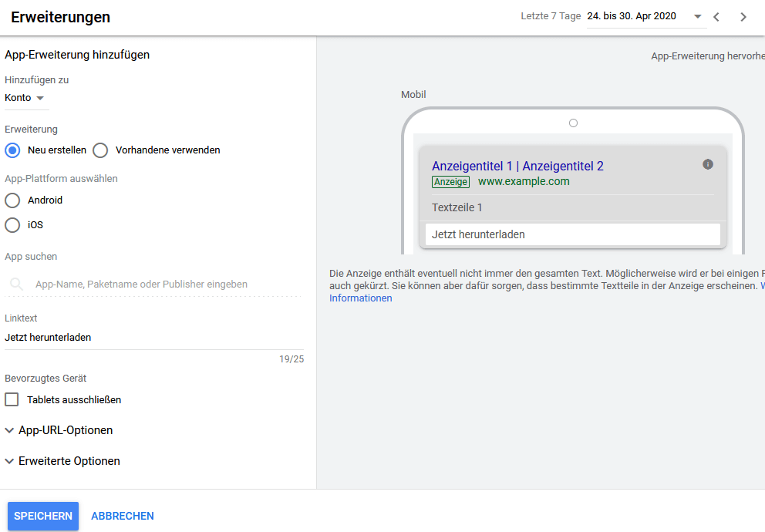Open the Informationen link
765x532 pixels.
tap(361, 298)
